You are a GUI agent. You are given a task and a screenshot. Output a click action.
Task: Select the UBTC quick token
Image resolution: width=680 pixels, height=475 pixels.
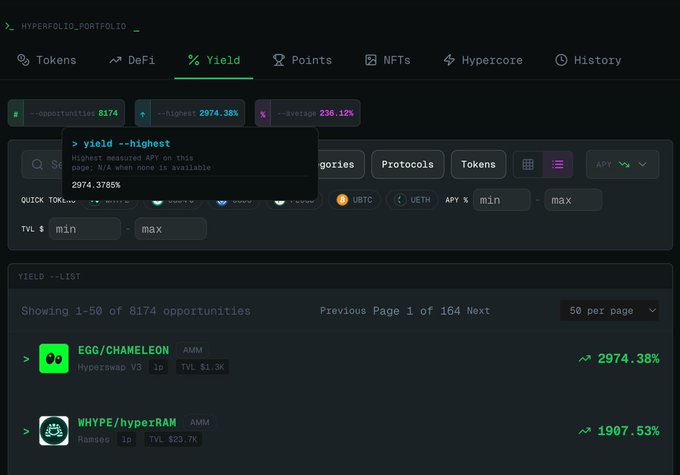pos(355,200)
